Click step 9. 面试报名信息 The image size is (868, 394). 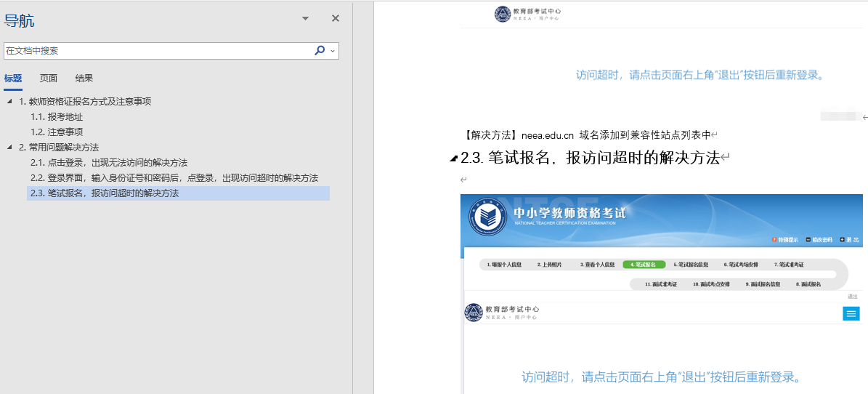coord(763,284)
